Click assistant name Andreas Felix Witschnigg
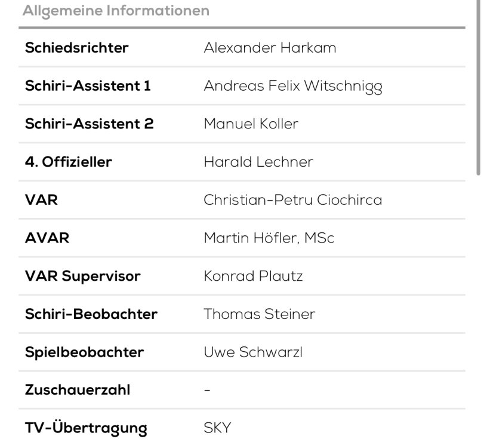The width and height of the screenshot is (484, 448). point(292,86)
